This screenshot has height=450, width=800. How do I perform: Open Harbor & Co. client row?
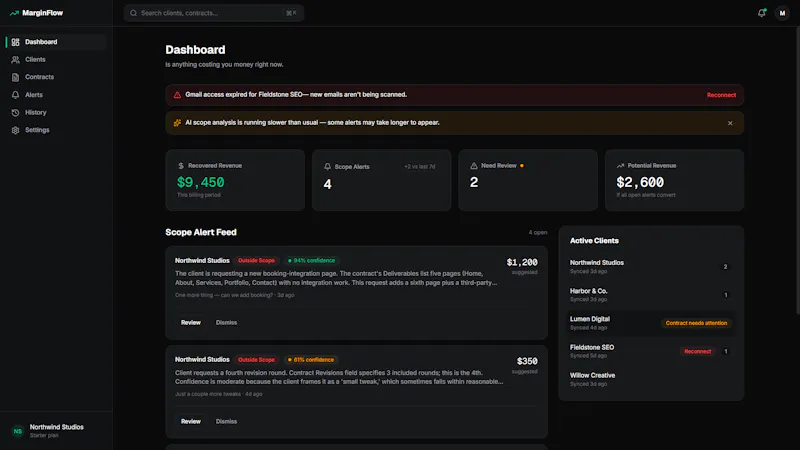651,295
